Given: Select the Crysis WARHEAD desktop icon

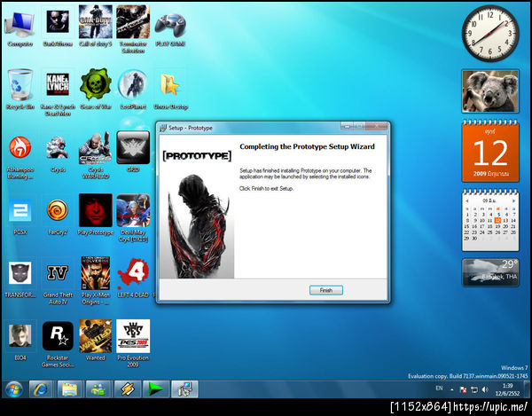Looking at the screenshot, I should (x=96, y=155).
